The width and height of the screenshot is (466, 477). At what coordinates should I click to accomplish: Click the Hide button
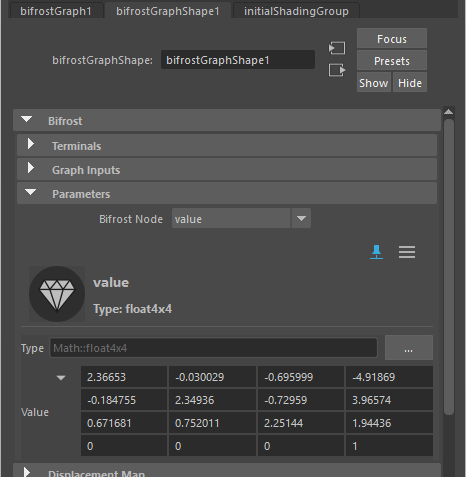410,82
